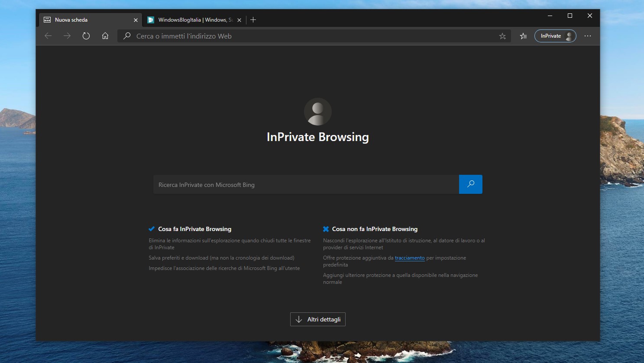
Task: Focus the address bar field
Action: (x=314, y=36)
